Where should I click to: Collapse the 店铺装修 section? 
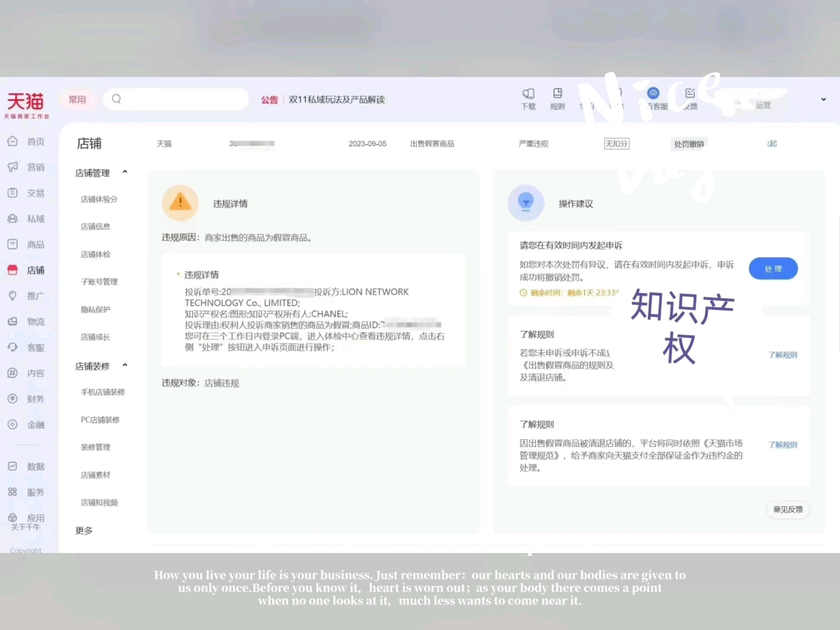[x=125, y=365]
